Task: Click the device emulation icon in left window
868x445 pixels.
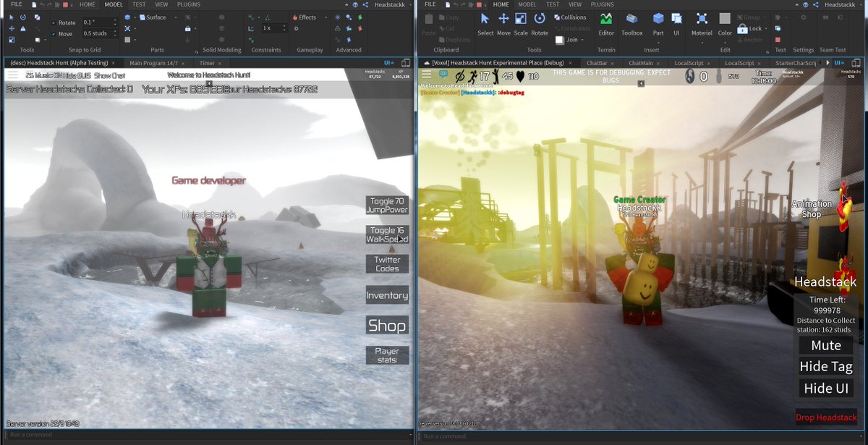Action: 406,64
